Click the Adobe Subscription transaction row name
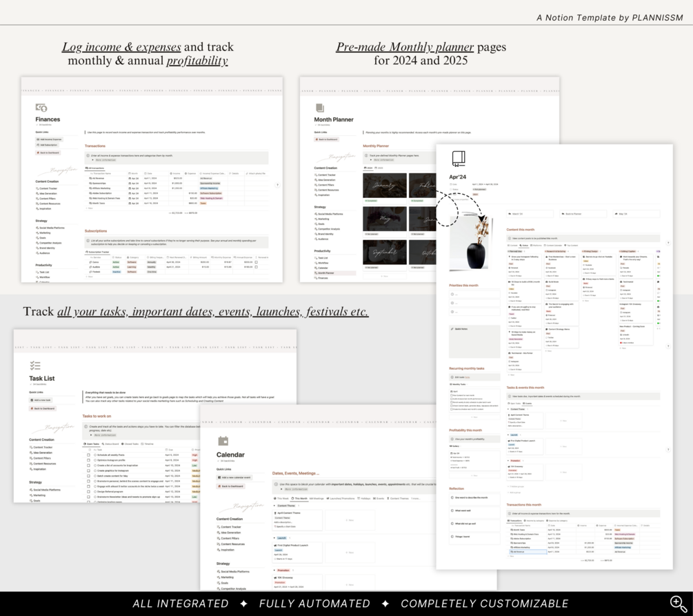Image resolution: width=693 pixels, height=616 pixels. click(x=101, y=193)
